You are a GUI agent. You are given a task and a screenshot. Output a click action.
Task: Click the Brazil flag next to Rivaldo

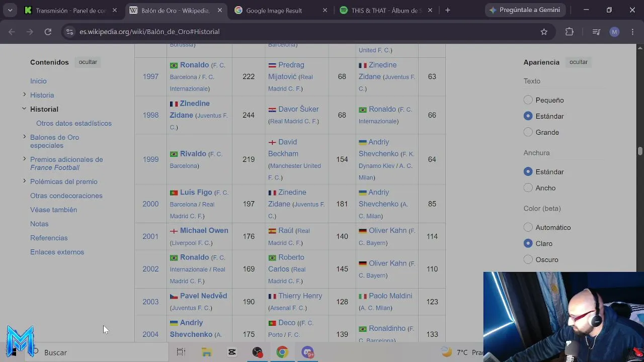tap(174, 154)
